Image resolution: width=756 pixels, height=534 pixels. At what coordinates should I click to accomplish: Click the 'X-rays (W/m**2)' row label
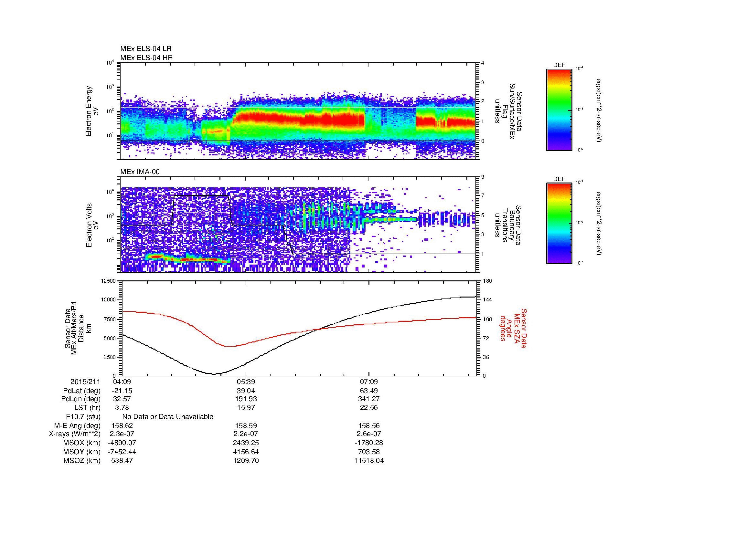[75, 434]
